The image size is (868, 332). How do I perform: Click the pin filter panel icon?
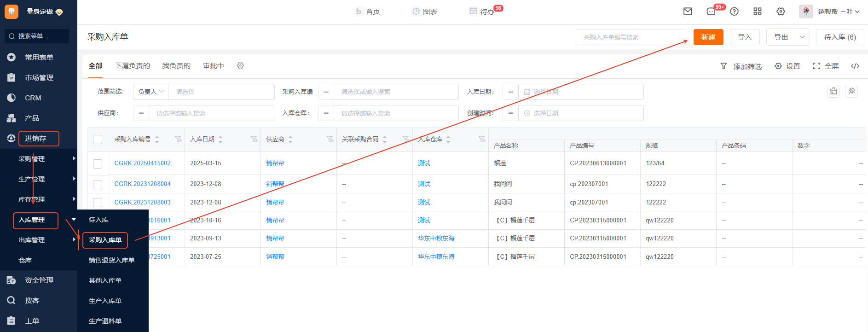point(851,91)
